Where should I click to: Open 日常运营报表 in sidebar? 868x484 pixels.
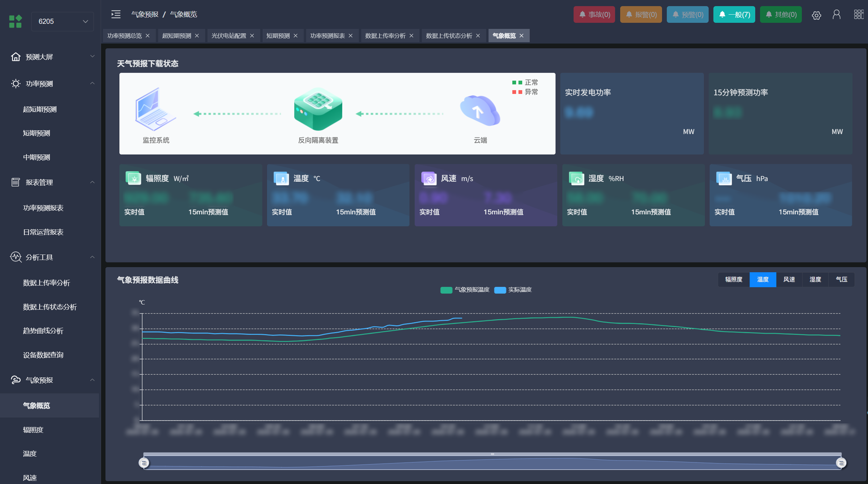click(x=43, y=232)
